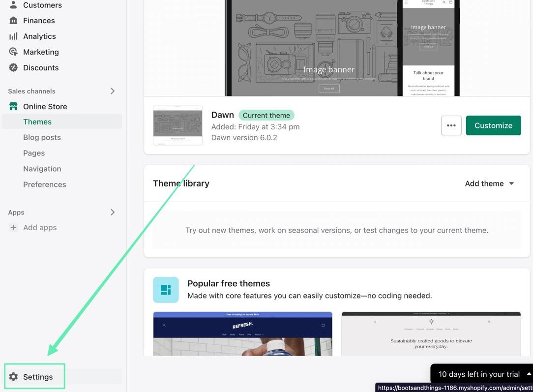This screenshot has height=392, width=533.
Task: Open Preferences under Online Store
Action: point(44,184)
